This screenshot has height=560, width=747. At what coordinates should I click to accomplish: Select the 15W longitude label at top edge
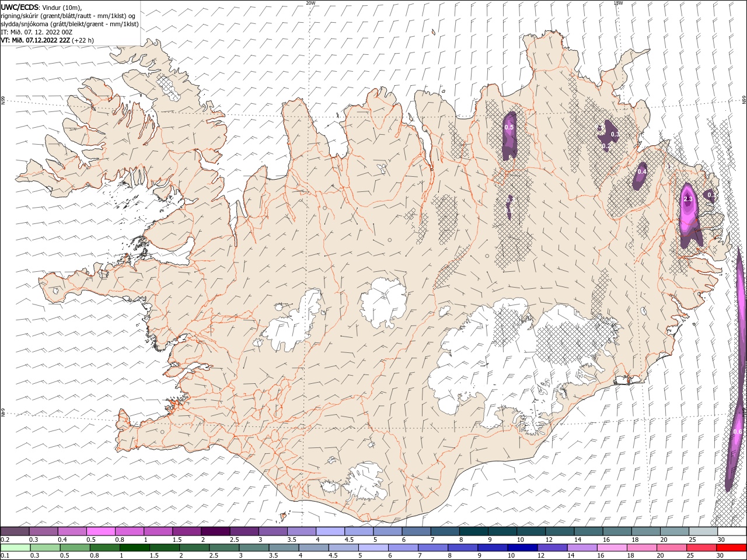[x=618, y=3]
